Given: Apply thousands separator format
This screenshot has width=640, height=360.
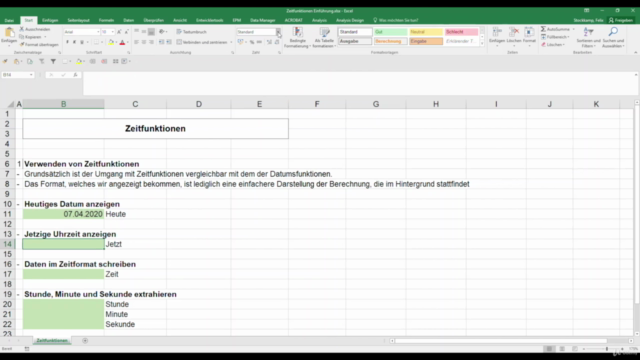Looking at the screenshot, I should pos(259,42).
